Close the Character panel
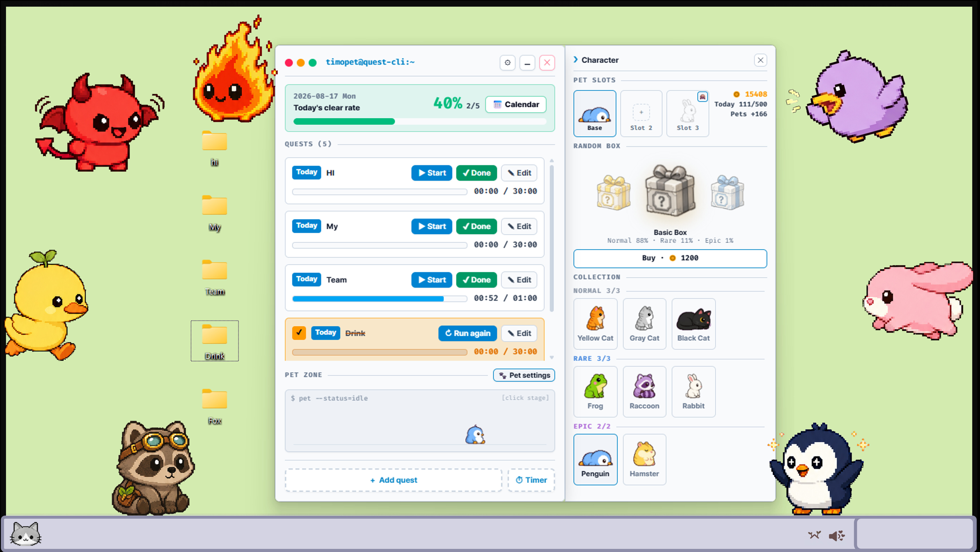Viewport: 980px width, 552px height. click(x=760, y=60)
